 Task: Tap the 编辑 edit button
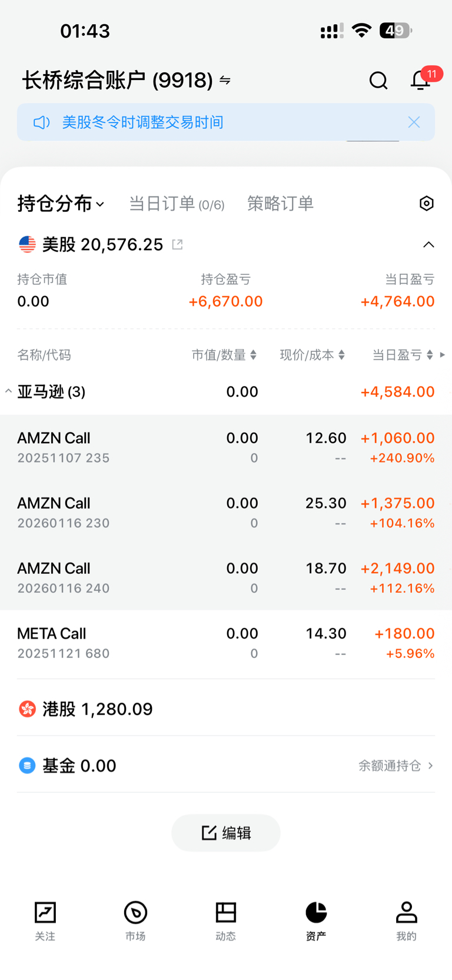(x=226, y=833)
